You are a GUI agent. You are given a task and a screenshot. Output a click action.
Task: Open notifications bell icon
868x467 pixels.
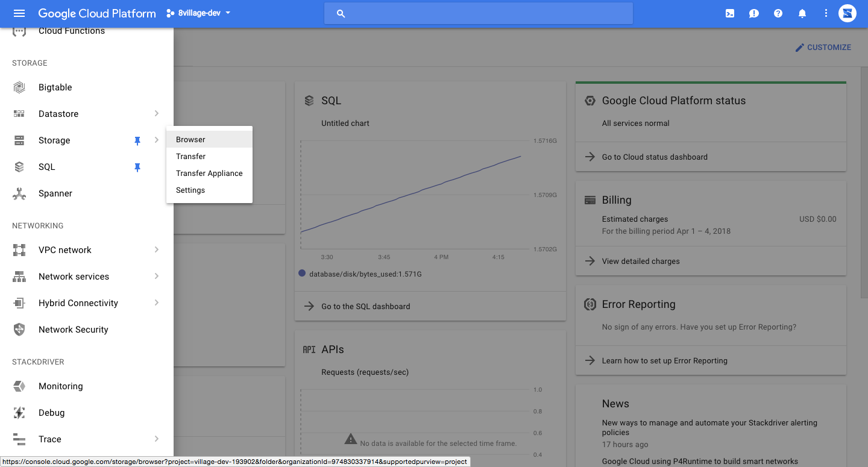[802, 13]
